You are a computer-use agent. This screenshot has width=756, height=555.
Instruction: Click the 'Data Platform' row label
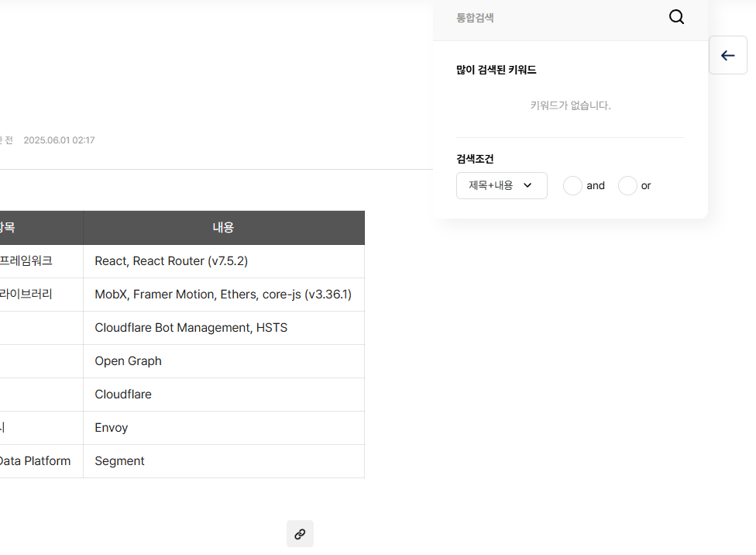[35, 461]
